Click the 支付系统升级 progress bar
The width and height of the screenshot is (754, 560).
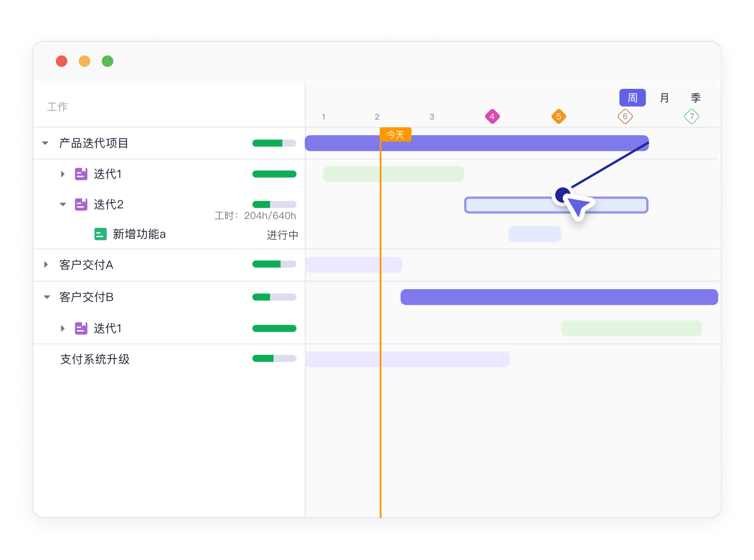pos(275,359)
